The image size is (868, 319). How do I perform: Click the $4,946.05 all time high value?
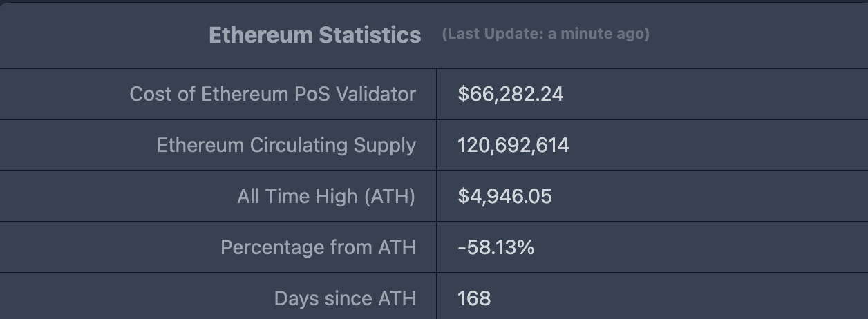click(x=504, y=196)
